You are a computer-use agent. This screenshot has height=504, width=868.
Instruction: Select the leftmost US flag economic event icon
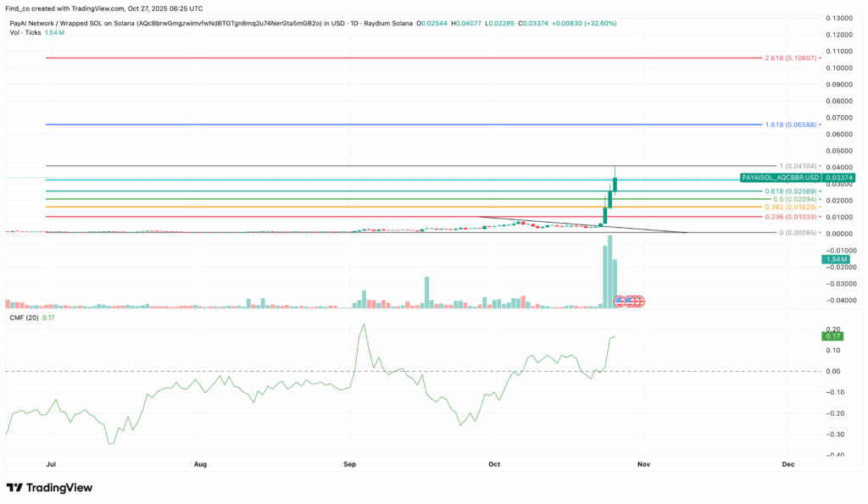click(620, 301)
